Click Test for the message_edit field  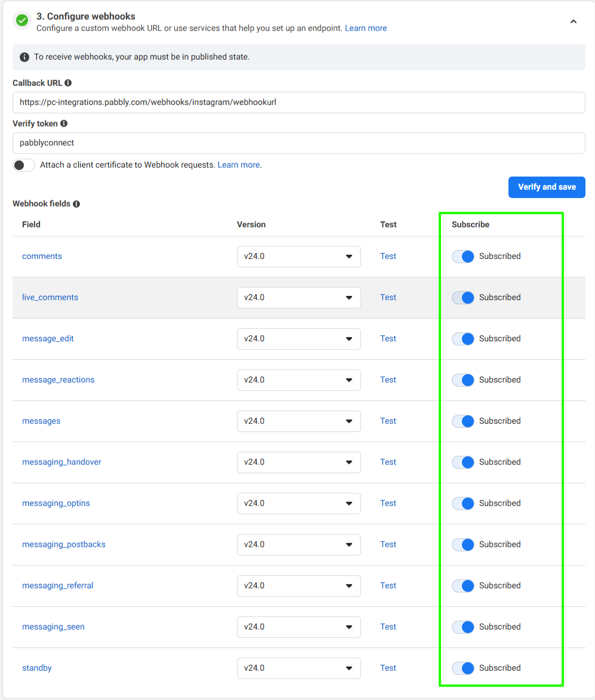pyautogui.click(x=388, y=338)
